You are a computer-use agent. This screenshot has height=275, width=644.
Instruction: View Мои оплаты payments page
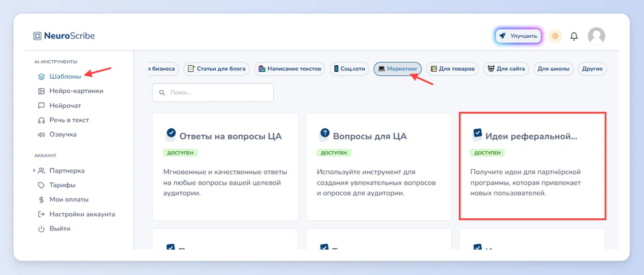point(69,200)
